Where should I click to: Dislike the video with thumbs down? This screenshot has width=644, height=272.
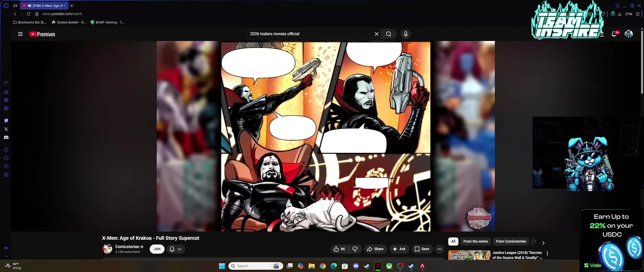[355, 249]
